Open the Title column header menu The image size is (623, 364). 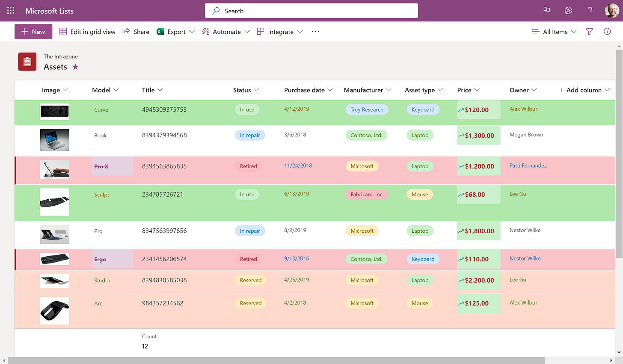pyautogui.click(x=152, y=90)
